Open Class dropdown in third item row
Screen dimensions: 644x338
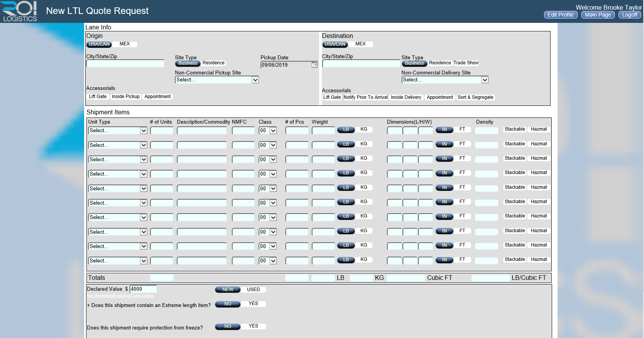(268, 159)
